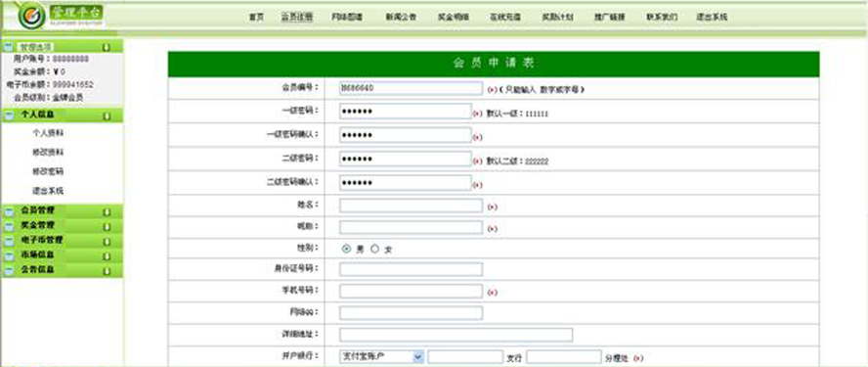The image size is (868, 367).
Task: Open 新闻公告 in the top navigation
Action: 402,18
